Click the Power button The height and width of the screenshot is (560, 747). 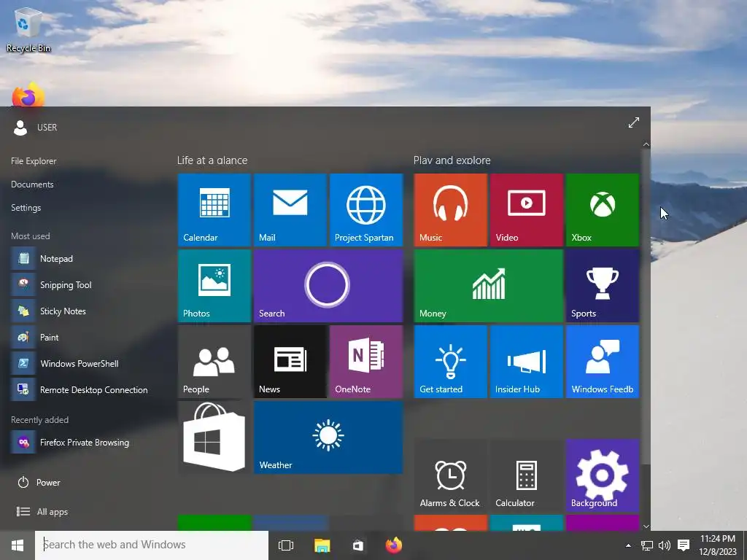(39, 483)
